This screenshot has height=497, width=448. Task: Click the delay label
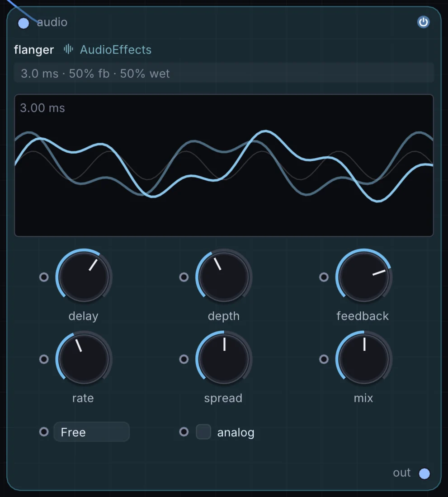pos(83,316)
